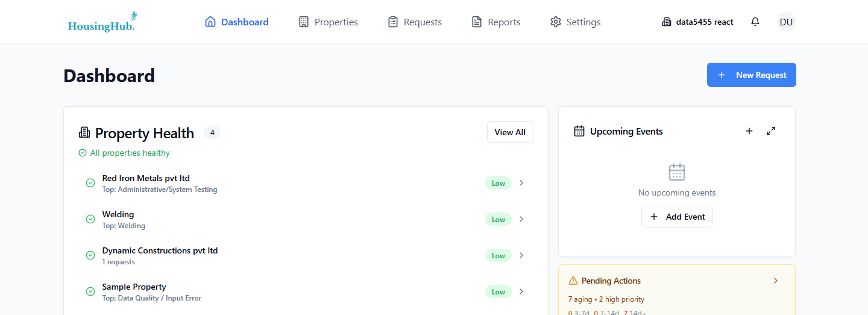The image size is (868, 315).
Task: Expand the Upcoming Events panel to fullscreen
Action: point(771,131)
